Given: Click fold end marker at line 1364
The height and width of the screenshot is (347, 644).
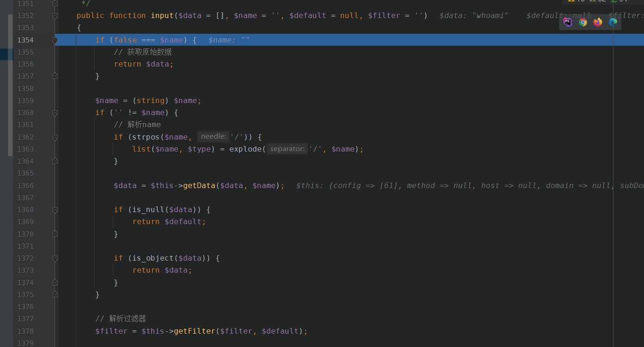Looking at the screenshot, I should pos(55,161).
